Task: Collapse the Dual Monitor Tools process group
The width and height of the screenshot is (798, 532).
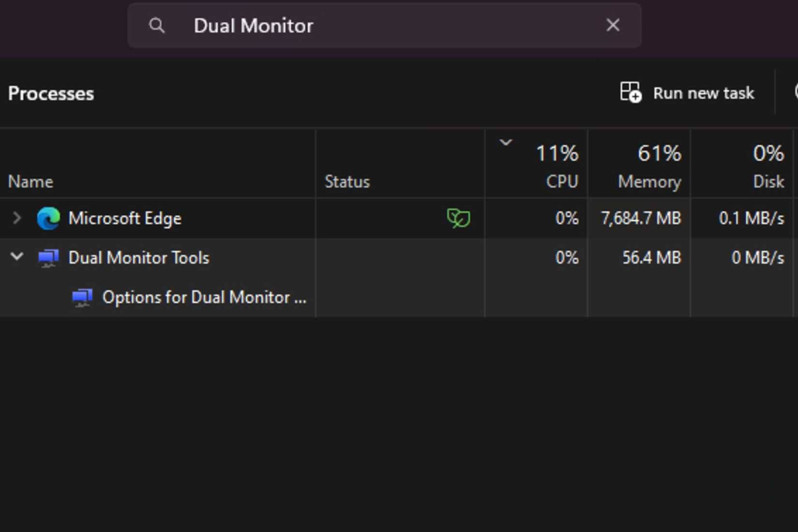Action: pos(16,257)
